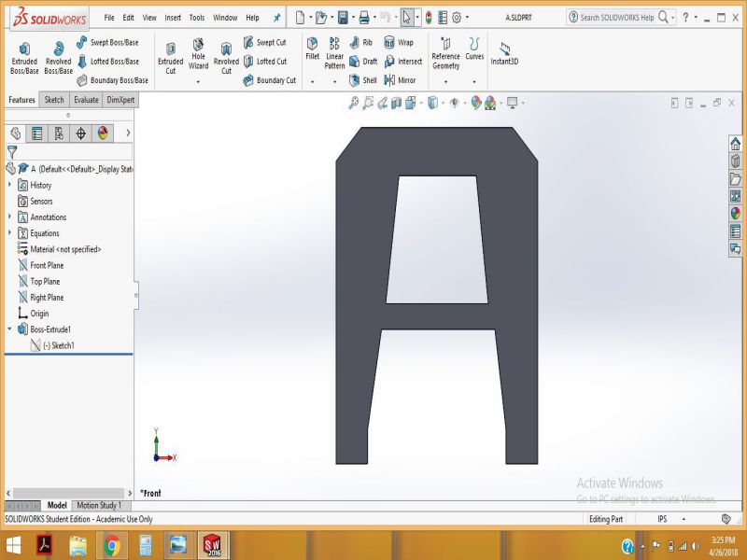Image resolution: width=747 pixels, height=560 pixels.
Task: Select the Shell feature
Action: tap(363, 80)
